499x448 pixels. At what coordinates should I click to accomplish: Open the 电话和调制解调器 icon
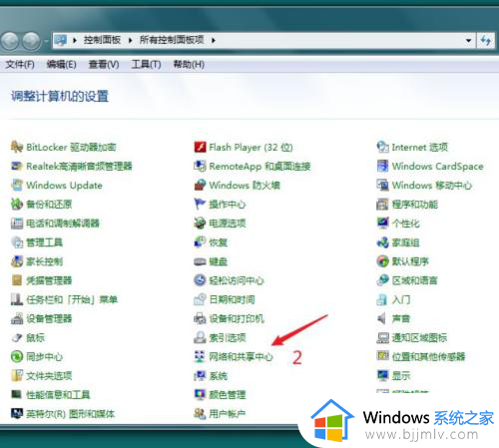click(x=17, y=224)
